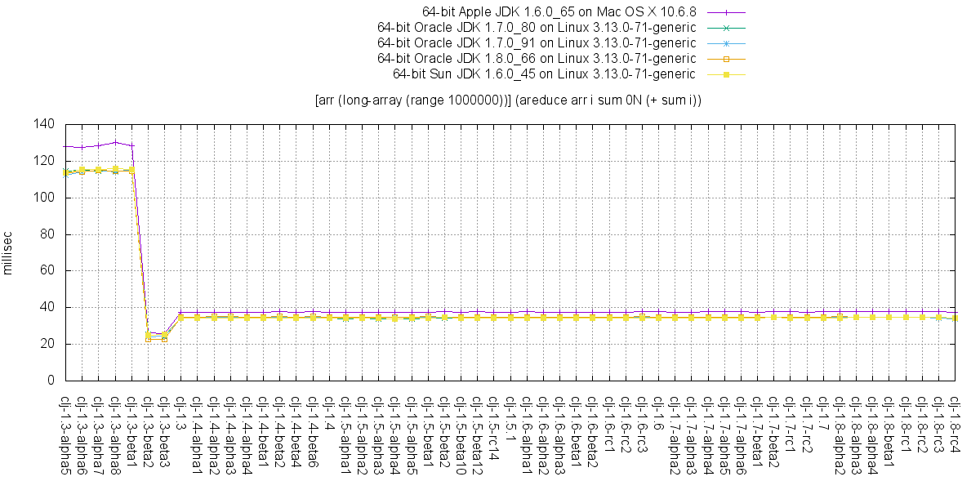
Task: Click the lowest data point at clj-1.3-beta2
Action: [x=149, y=339]
